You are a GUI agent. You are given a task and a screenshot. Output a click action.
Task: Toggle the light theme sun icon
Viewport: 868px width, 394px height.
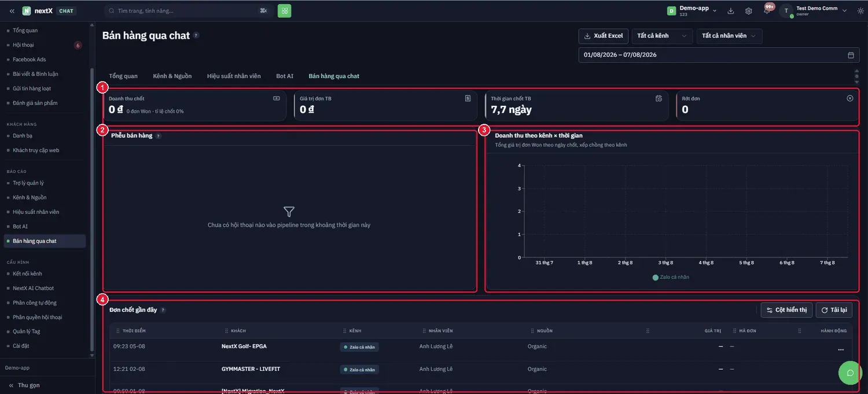click(860, 11)
